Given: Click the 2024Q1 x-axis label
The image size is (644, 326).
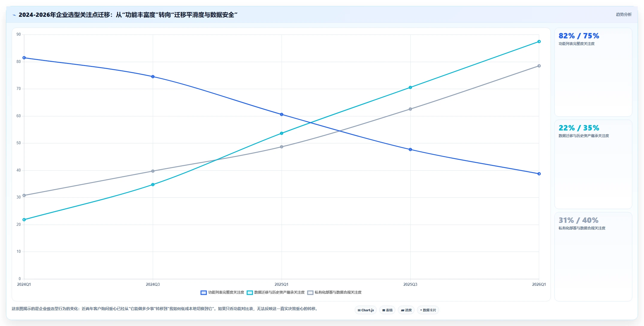Looking at the screenshot, I should [x=24, y=284].
